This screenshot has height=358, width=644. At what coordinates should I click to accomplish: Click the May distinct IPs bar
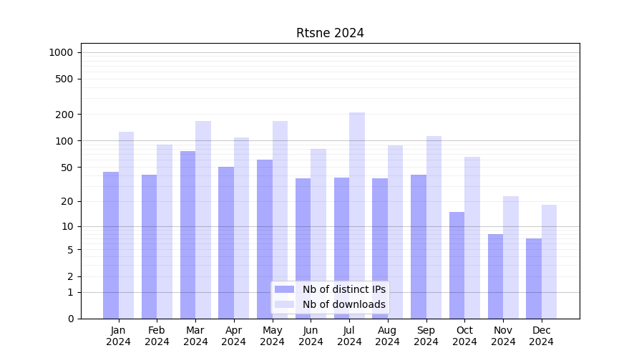tap(265, 238)
